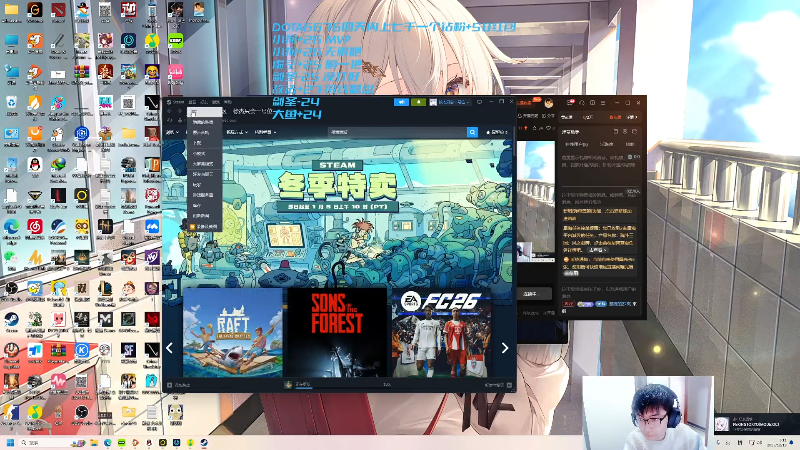Click the gray button below the streaming preview
Viewport: 800px width, 450px height.
(x=534, y=294)
